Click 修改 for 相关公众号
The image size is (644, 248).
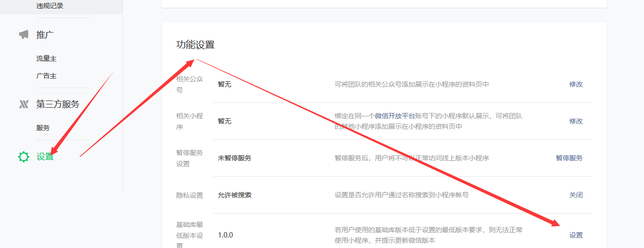tap(576, 84)
